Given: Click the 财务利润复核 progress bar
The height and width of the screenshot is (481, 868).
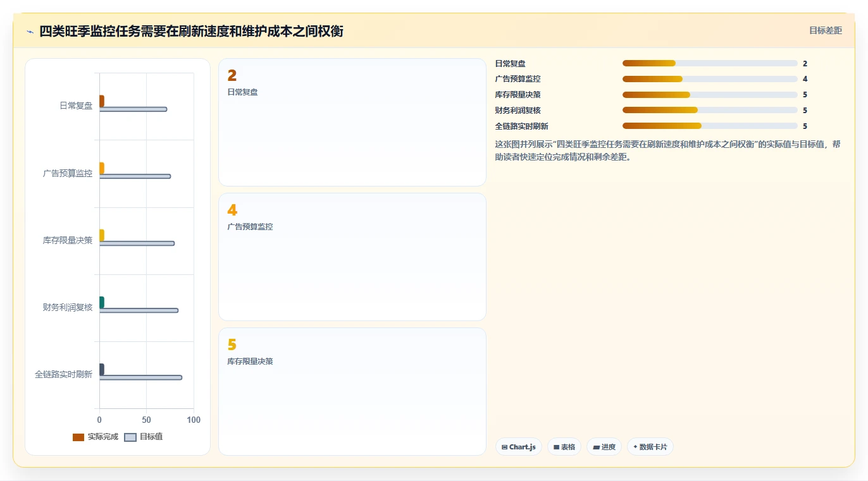Looking at the screenshot, I should (710, 110).
